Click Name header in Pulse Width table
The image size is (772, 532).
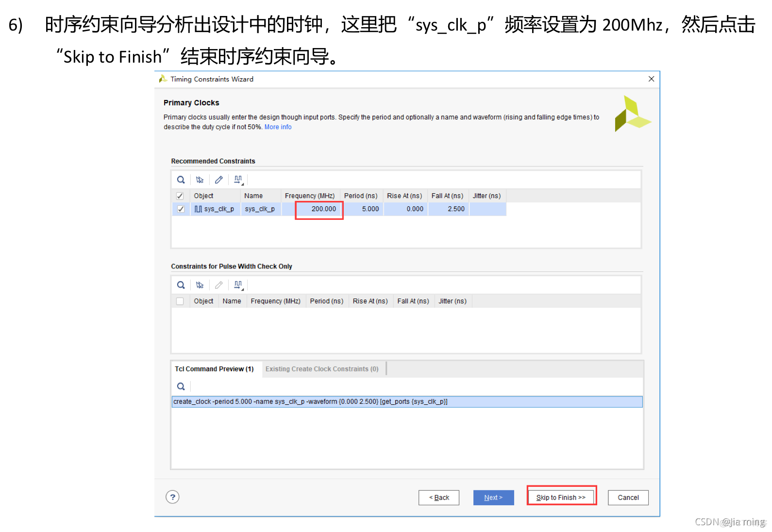pyautogui.click(x=232, y=301)
